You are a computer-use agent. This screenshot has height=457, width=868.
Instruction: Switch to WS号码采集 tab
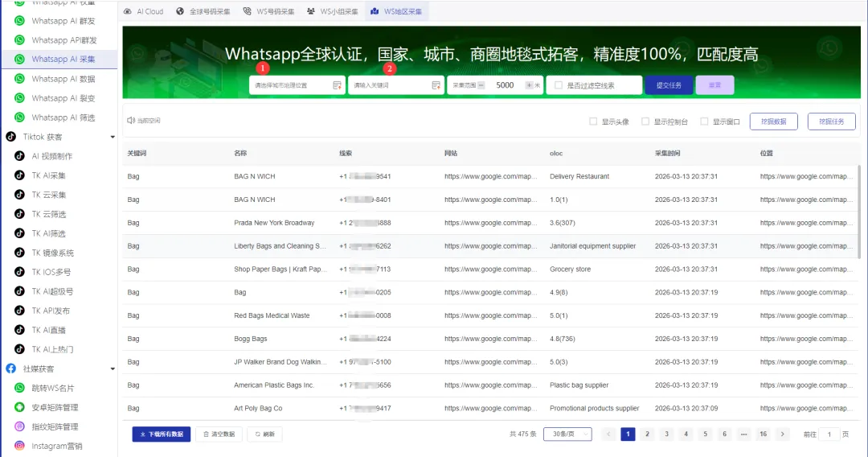click(x=269, y=11)
